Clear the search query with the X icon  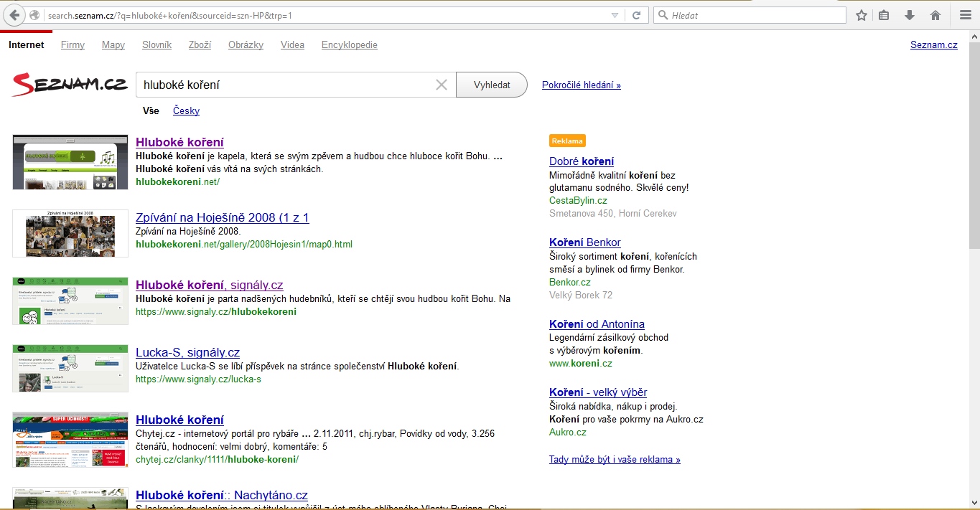(x=442, y=85)
